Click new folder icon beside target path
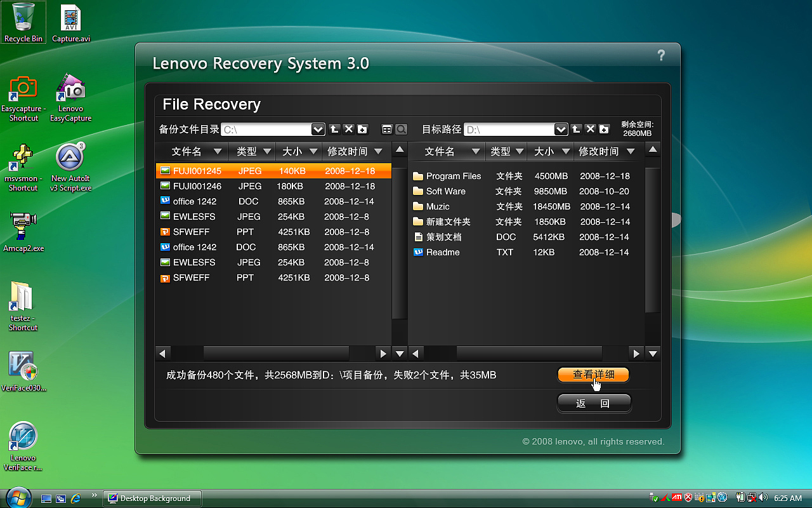Screen dimensions: 812x508 click(604, 130)
